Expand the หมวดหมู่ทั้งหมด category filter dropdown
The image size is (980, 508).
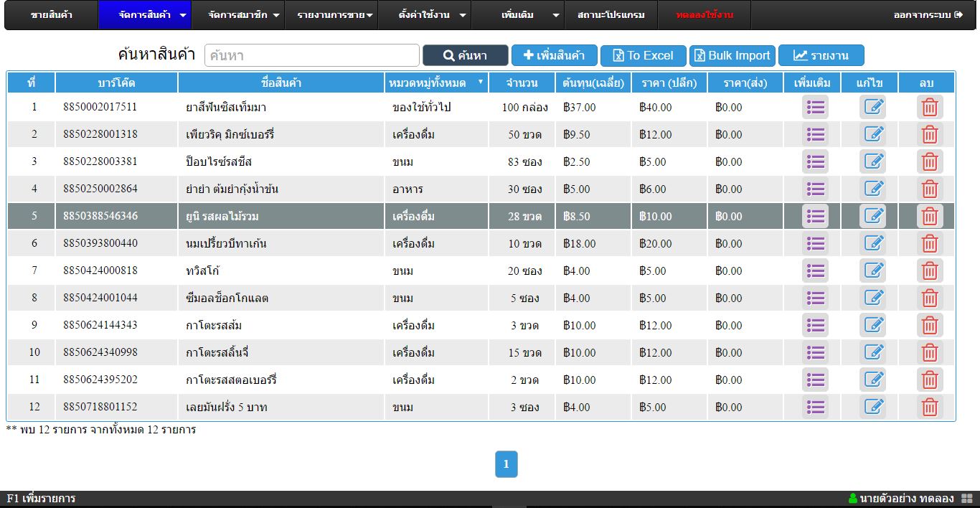tap(436, 83)
